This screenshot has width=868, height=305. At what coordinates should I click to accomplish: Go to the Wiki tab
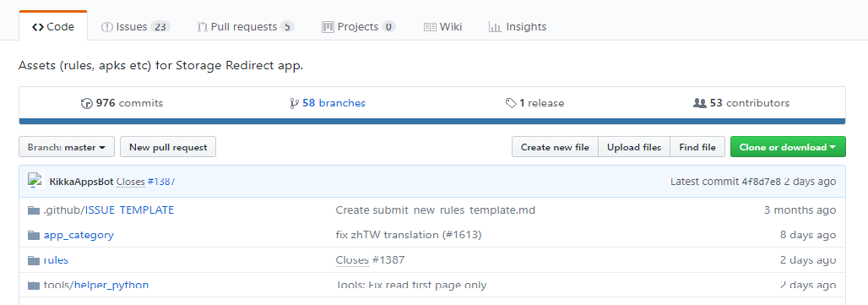[442, 26]
